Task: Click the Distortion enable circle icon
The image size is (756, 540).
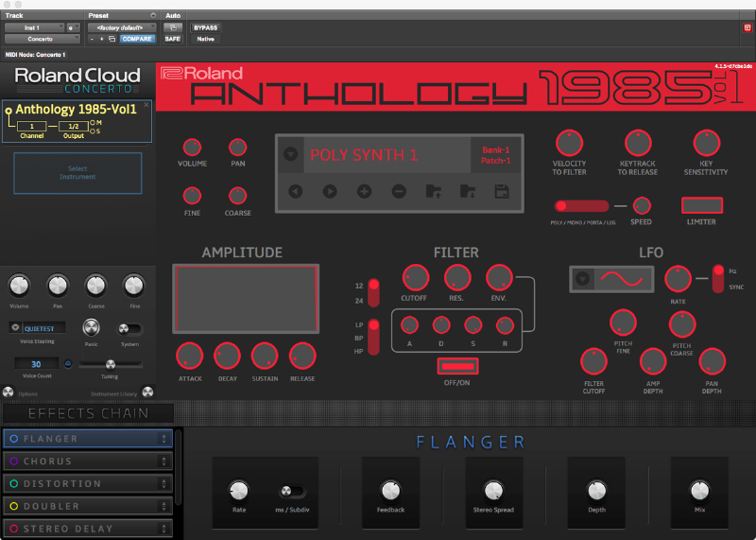Action: point(14,483)
